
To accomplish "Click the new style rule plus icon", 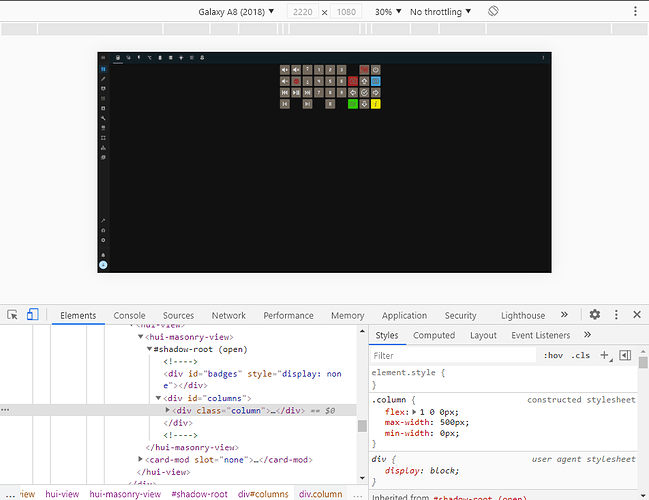I will (605, 355).
